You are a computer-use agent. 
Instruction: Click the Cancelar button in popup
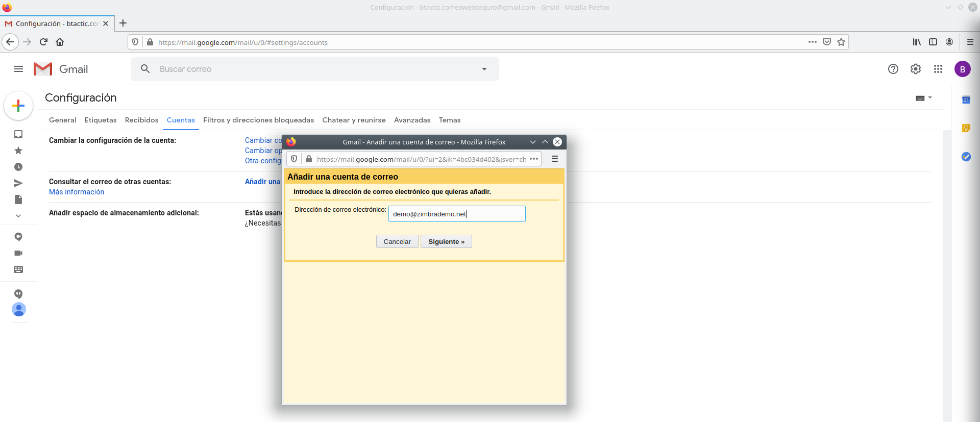(x=397, y=241)
